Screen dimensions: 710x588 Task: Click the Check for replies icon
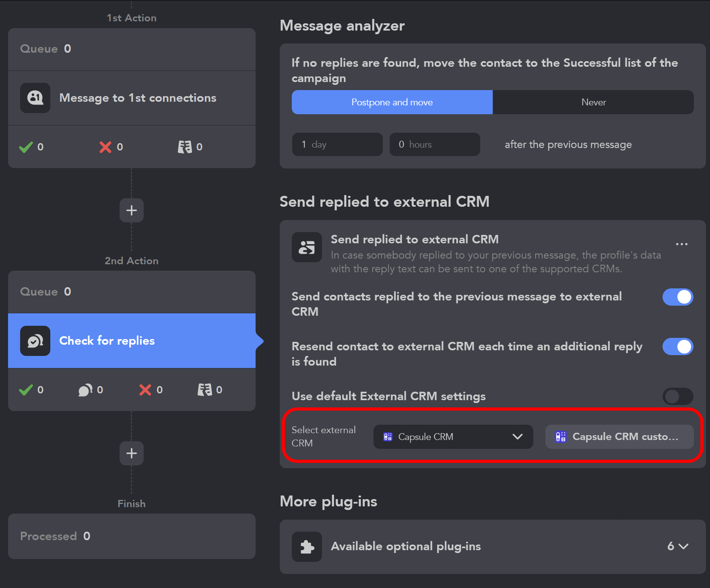coord(35,341)
